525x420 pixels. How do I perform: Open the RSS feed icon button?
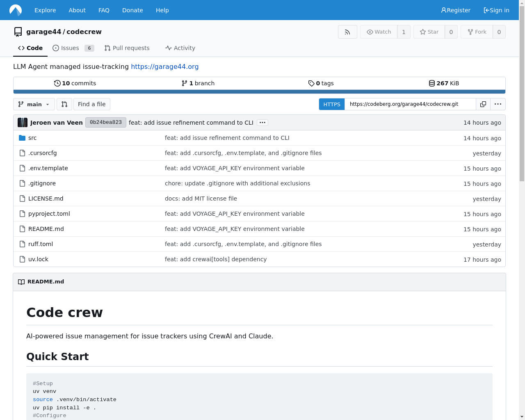pyautogui.click(x=347, y=32)
